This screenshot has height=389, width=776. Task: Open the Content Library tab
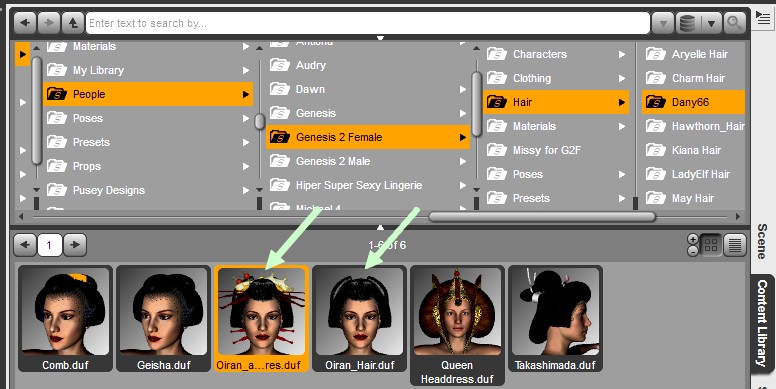(x=763, y=323)
